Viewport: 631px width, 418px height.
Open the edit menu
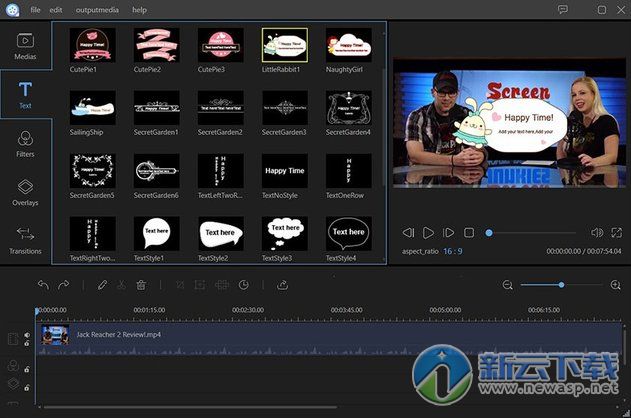(x=56, y=10)
